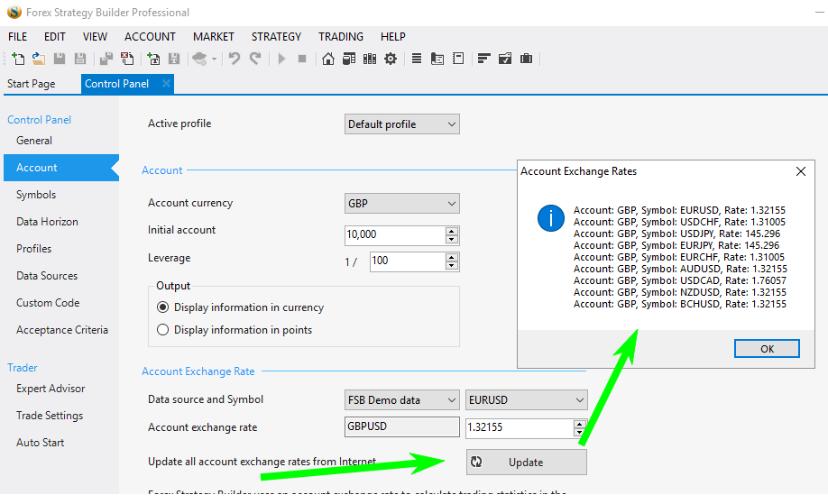The width and height of the screenshot is (828, 504).
Task: Click the circular refresh icon on Update
Action: 476,462
